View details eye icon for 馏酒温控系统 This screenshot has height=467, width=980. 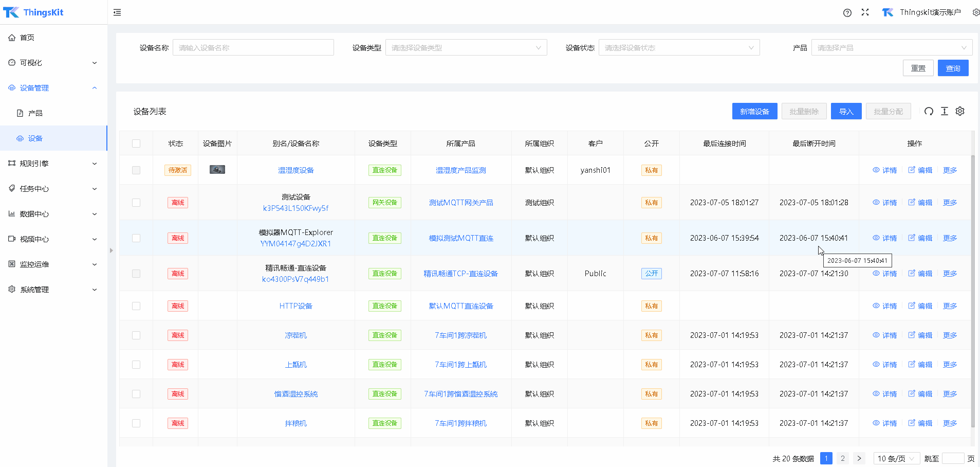(876, 393)
